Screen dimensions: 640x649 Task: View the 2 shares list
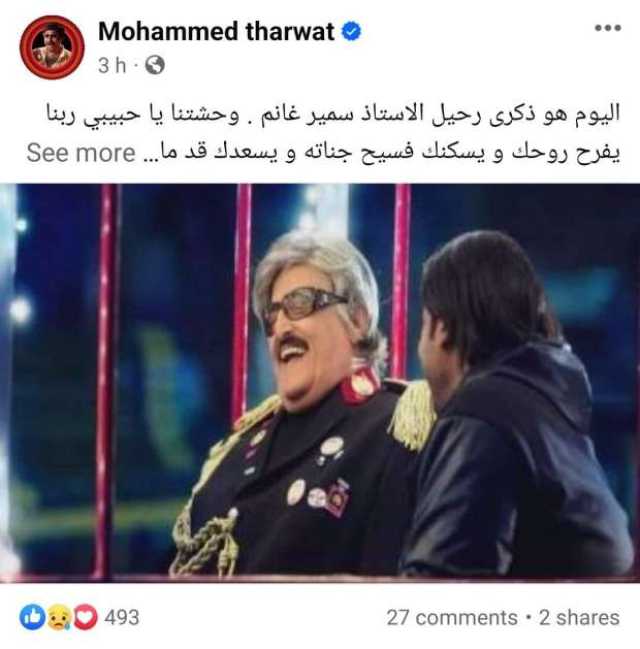[579, 618]
